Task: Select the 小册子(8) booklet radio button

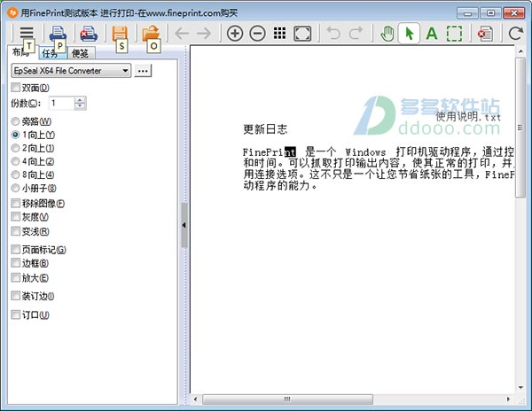Action: (15, 188)
